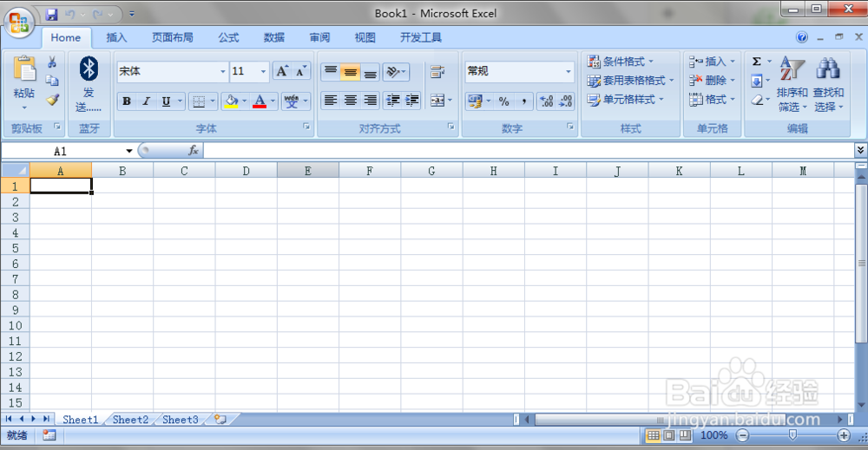The height and width of the screenshot is (450, 868).
Task: Click the Undo arrow icon
Action: 70,15
